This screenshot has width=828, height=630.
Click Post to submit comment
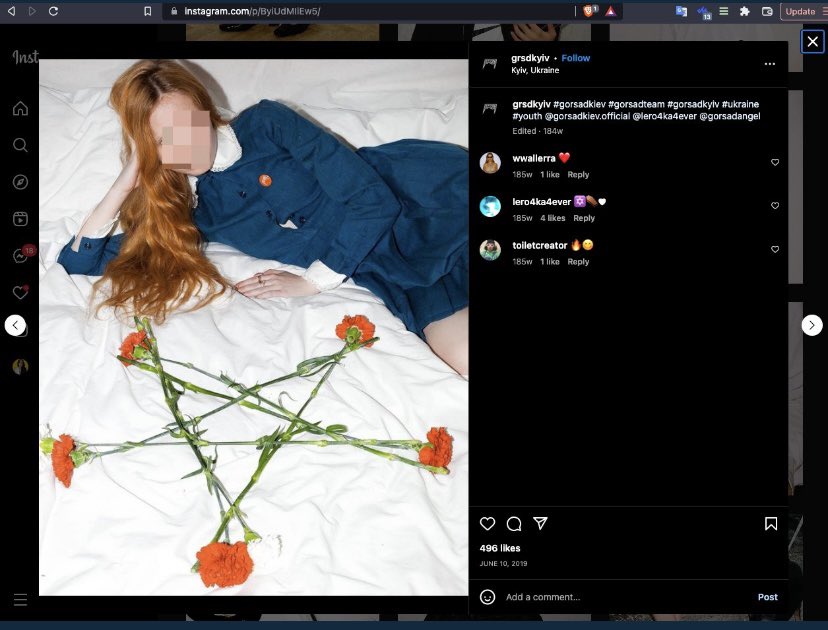click(768, 597)
